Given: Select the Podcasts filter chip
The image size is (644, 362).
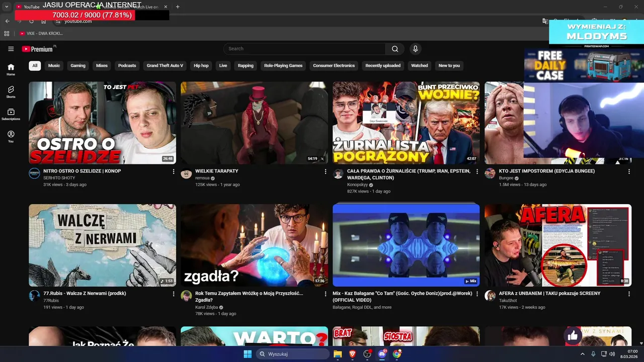Looking at the screenshot, I should (127, 65).
